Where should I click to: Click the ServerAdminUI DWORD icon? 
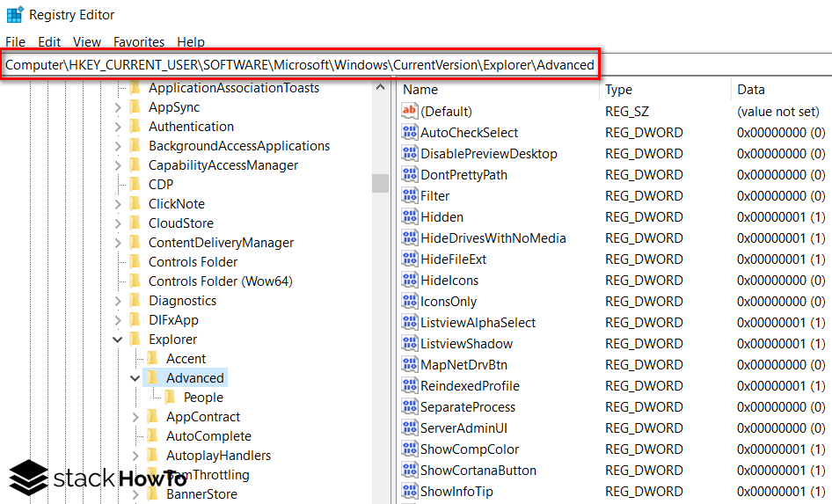(409, 427)
